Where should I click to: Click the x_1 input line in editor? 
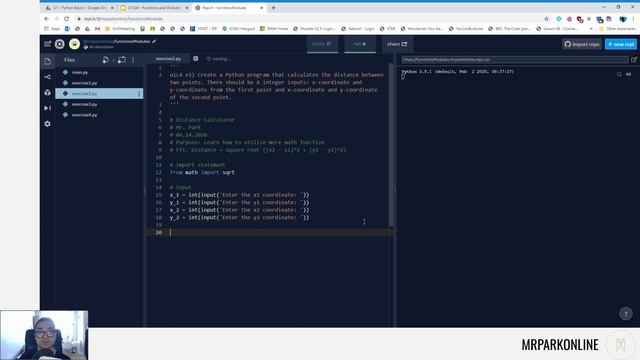click(239, 195)
